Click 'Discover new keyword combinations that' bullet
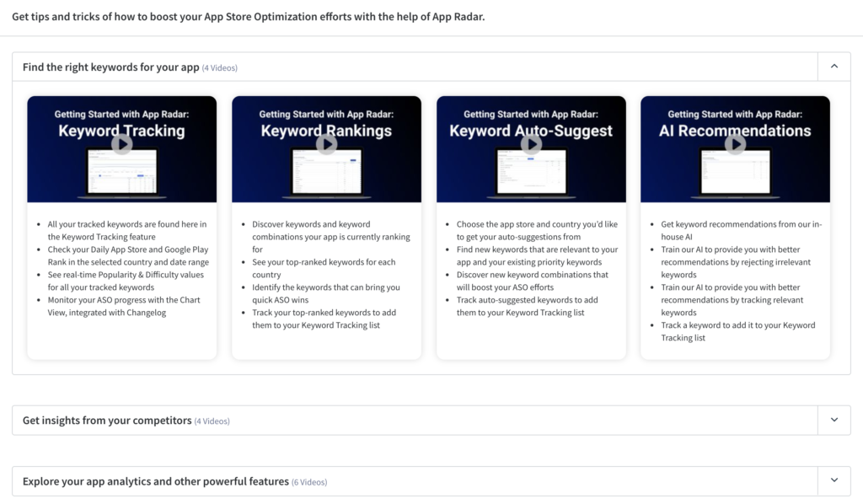The image size is (863, 504). click(x=533, y=281)
